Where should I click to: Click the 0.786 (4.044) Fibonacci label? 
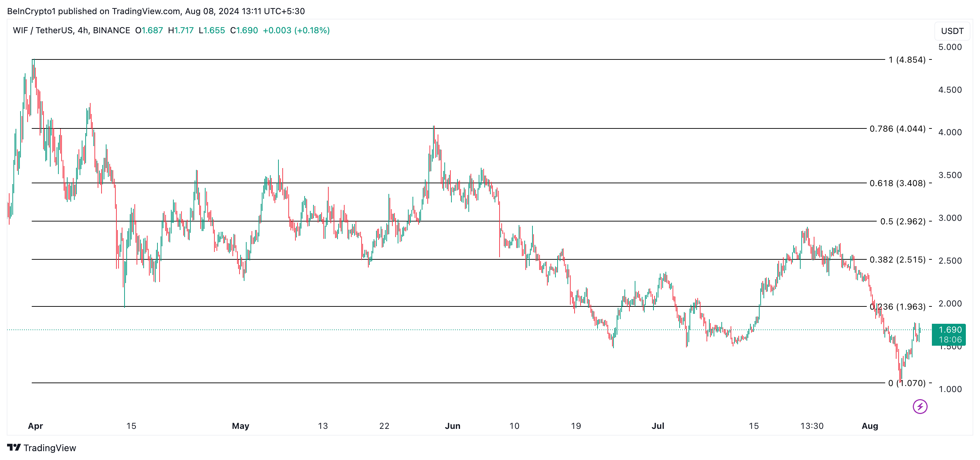(x=898, y=128)
